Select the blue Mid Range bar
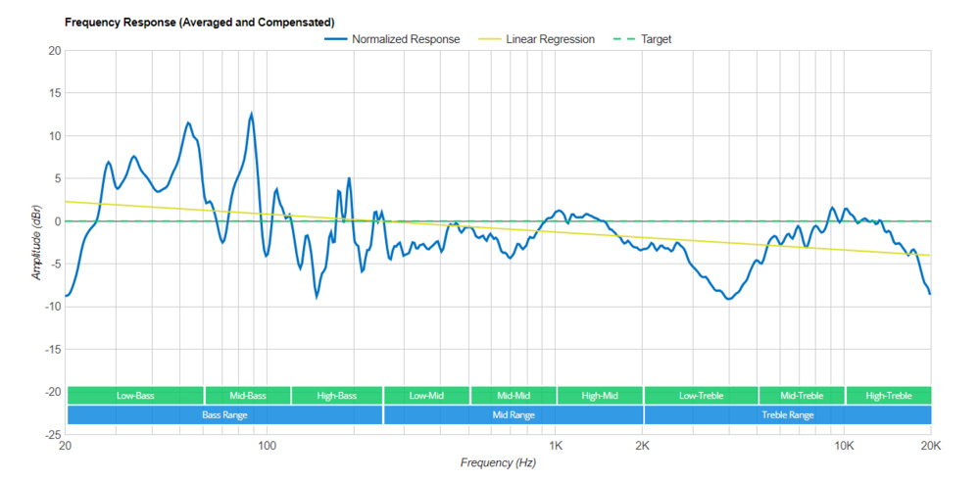The image size is (980, 482). point(514,415)
